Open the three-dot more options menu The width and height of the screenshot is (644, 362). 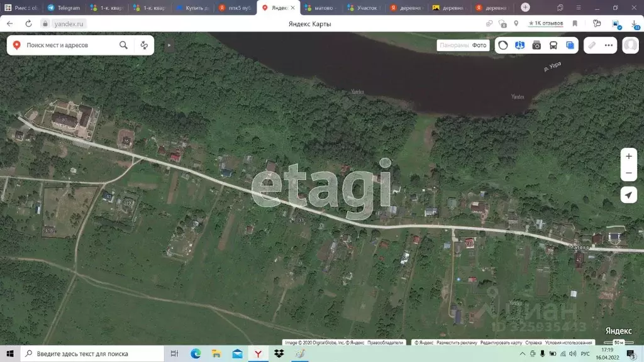click(x=608, y=45)
